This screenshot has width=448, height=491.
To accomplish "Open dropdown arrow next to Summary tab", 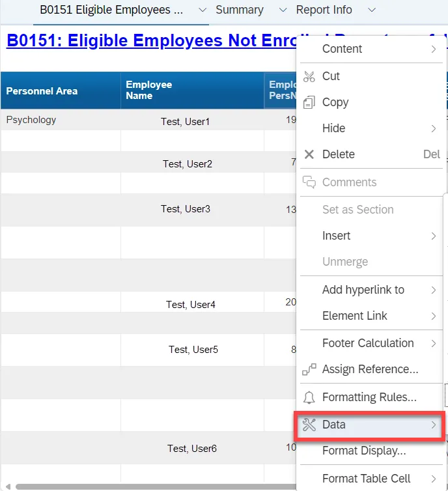I will (x=282, y=10).
